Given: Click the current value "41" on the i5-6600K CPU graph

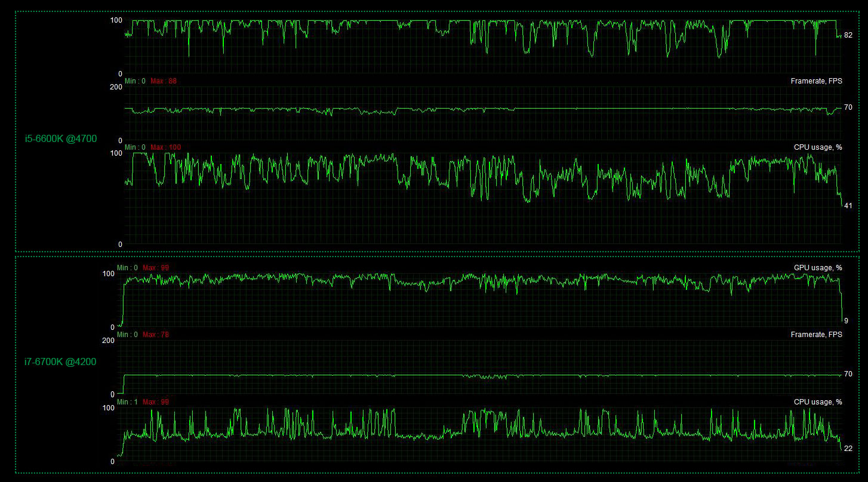Looking at the screenshot, I should click(x=848, y=206).
